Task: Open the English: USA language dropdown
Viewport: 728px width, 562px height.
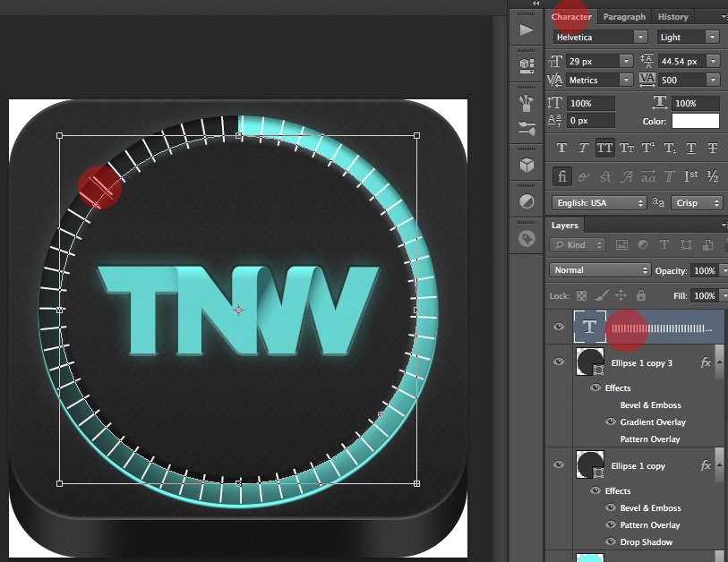Action: [599, 203]
